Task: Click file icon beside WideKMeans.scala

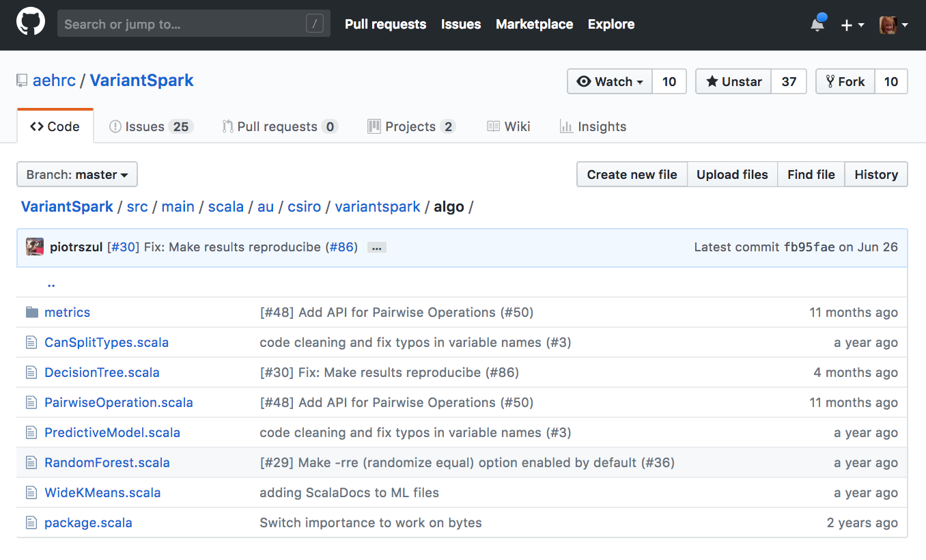Action: [31, 492]
